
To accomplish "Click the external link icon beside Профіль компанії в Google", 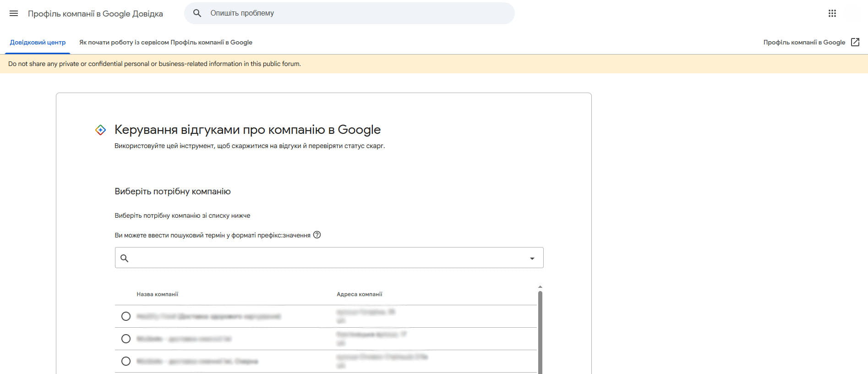I will tap(855, 42).
